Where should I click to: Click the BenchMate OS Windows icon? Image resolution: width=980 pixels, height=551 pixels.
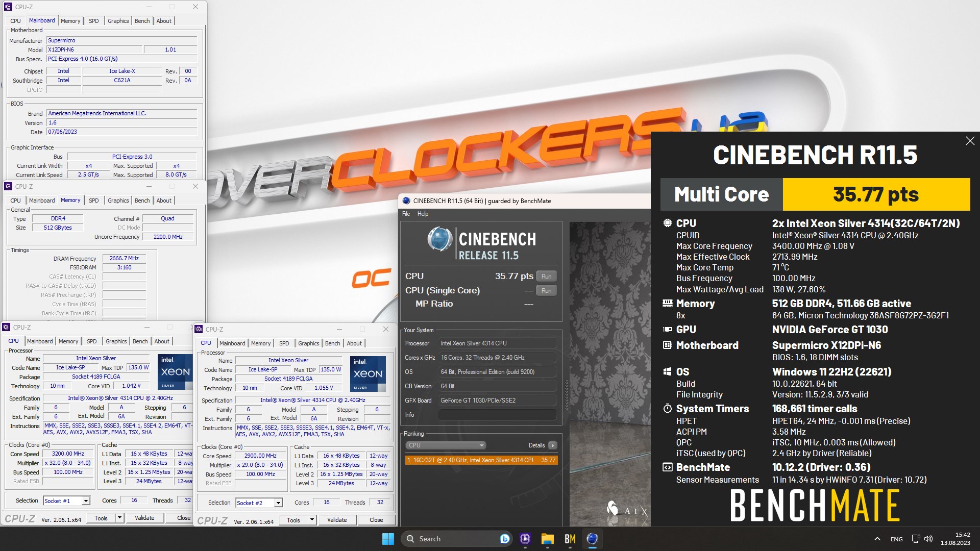(x=667, y=372)
